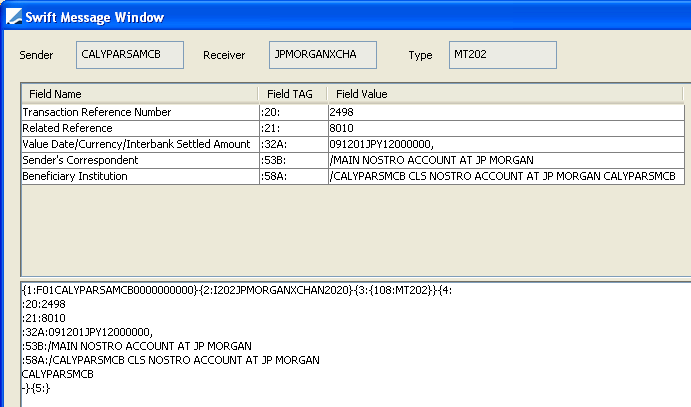Click the Type field MT202
The image size is (691, 407).
(x=502, y=55)
